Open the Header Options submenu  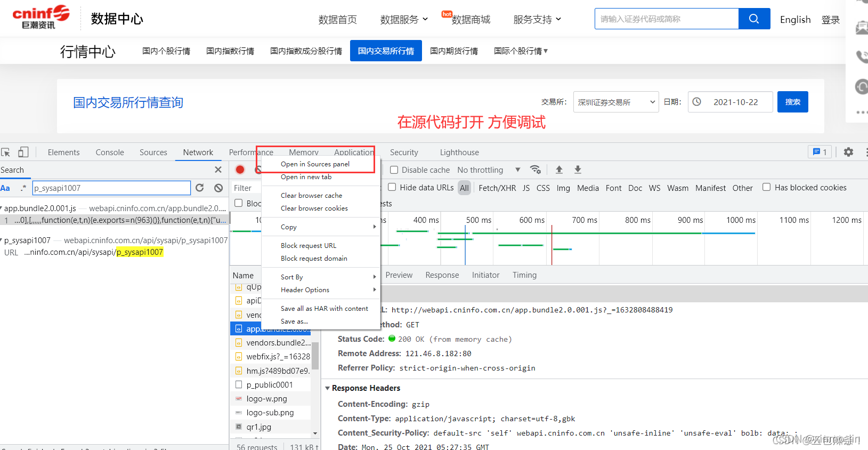point(321,290)
